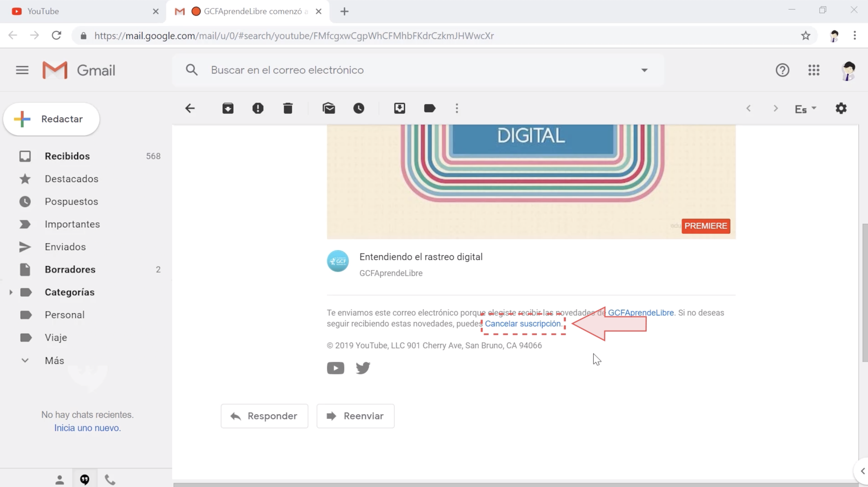The width and height of the screenshot is (868, 487).
Task: Click the label tag icon
Action: tap(429, 108)
